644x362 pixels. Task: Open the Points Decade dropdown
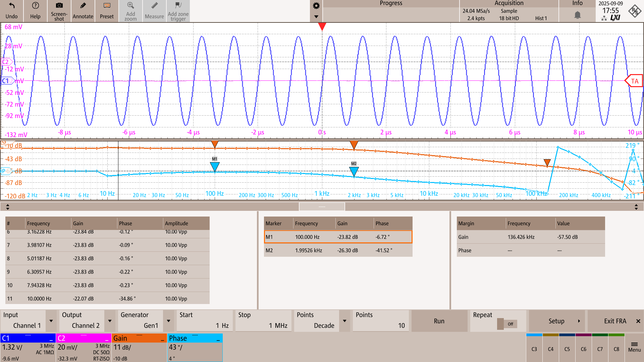(x=344, y=321)
